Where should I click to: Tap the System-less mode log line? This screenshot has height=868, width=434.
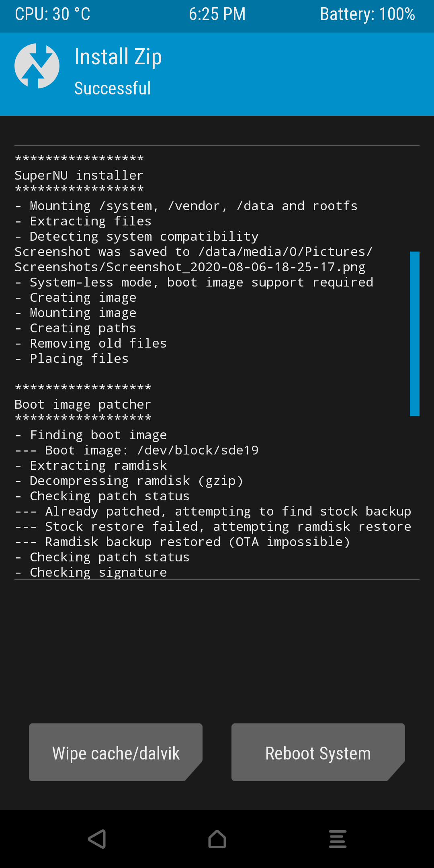[x=194, y=282]
